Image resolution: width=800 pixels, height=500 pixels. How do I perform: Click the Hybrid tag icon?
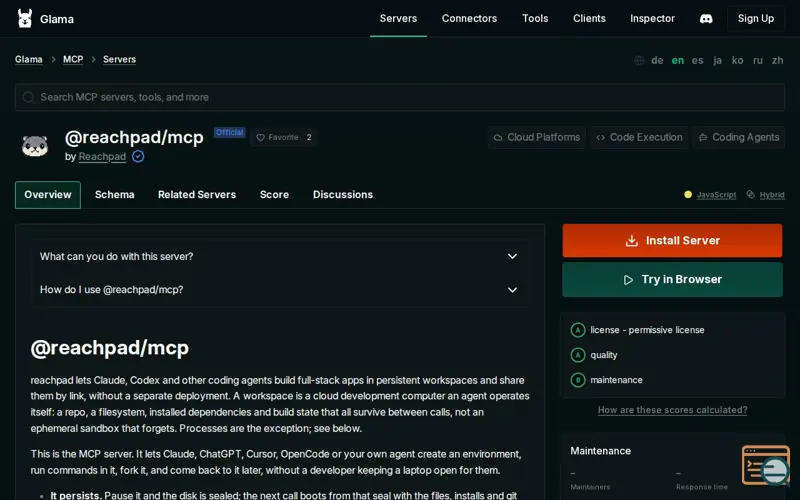[750, 194]
